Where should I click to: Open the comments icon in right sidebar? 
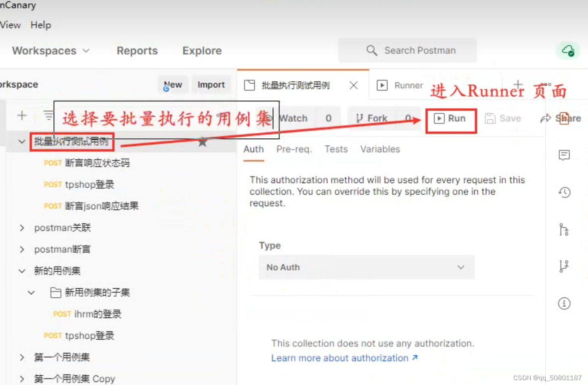pos(564,155)
